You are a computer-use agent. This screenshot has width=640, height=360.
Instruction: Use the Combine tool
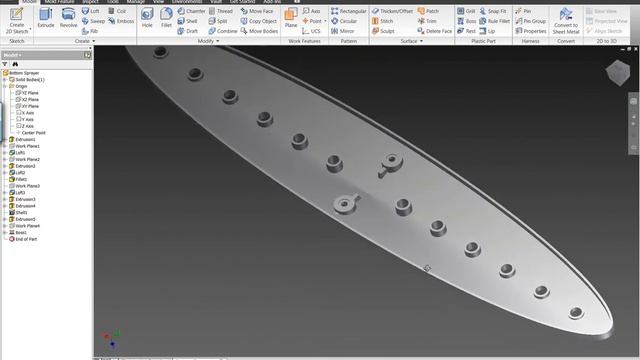(222, 31)
